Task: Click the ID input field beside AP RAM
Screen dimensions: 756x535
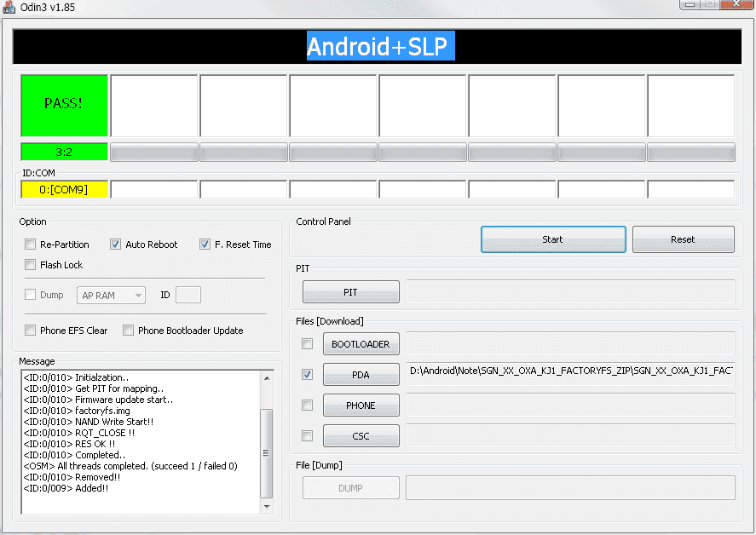Action: tap(188, 295)
